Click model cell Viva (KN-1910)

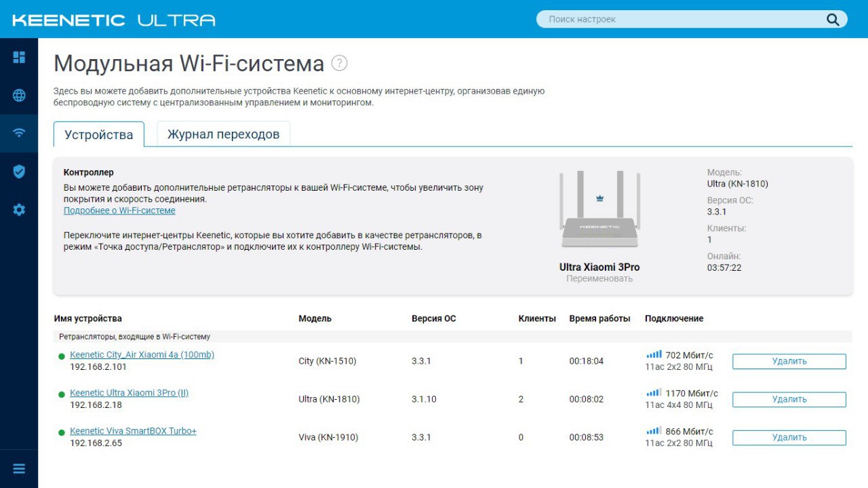coord(328,437)
